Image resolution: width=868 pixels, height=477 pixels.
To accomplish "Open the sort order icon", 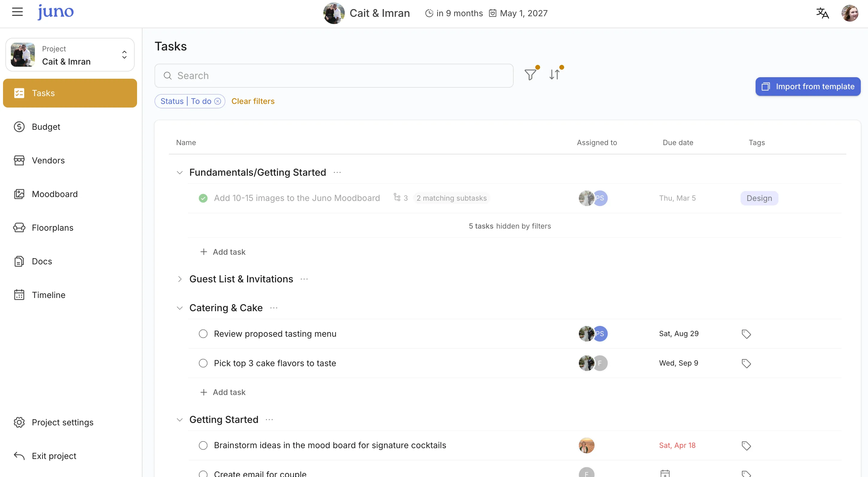I will tap(555, 74).
